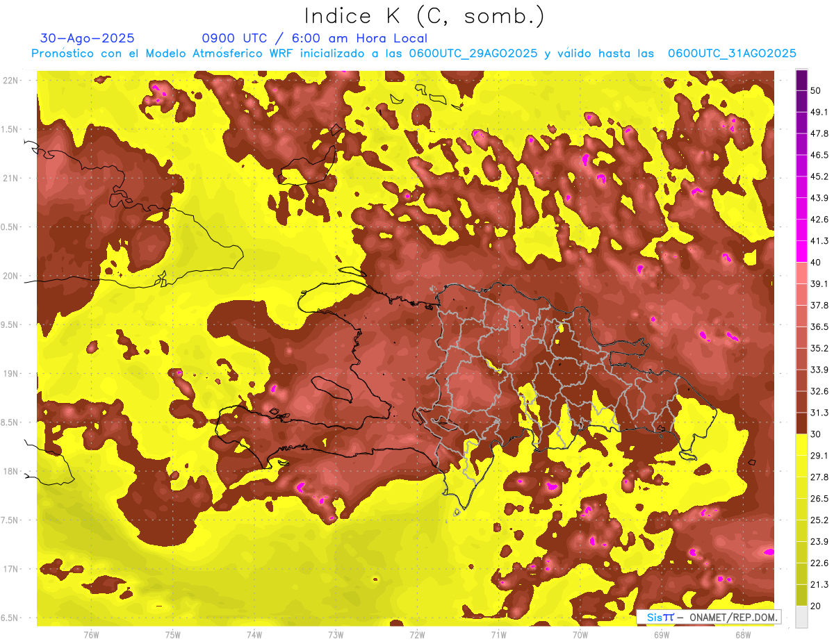The height and width of the screenshot is (644, 834).
Task: Click the map title 'Indice K (C, somb.)'
Action: [x=424, y=15]
